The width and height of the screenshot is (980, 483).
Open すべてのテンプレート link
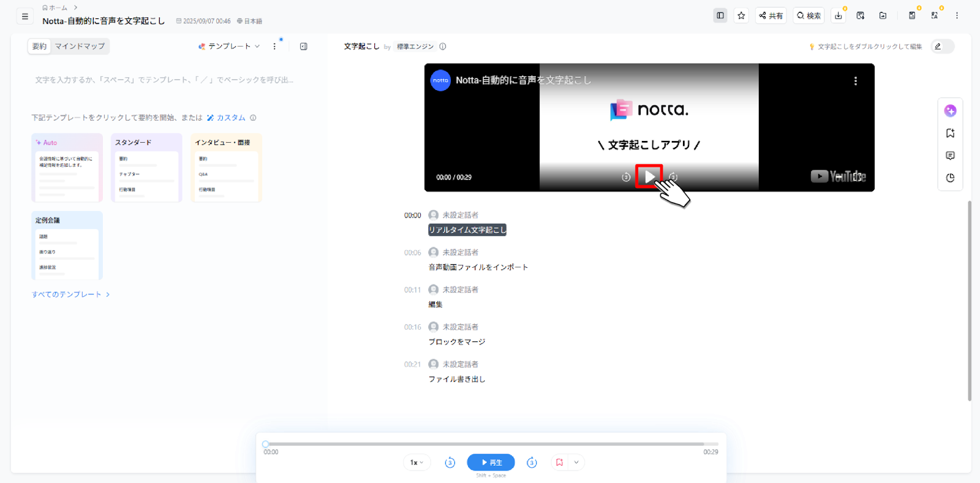[70, 294]
